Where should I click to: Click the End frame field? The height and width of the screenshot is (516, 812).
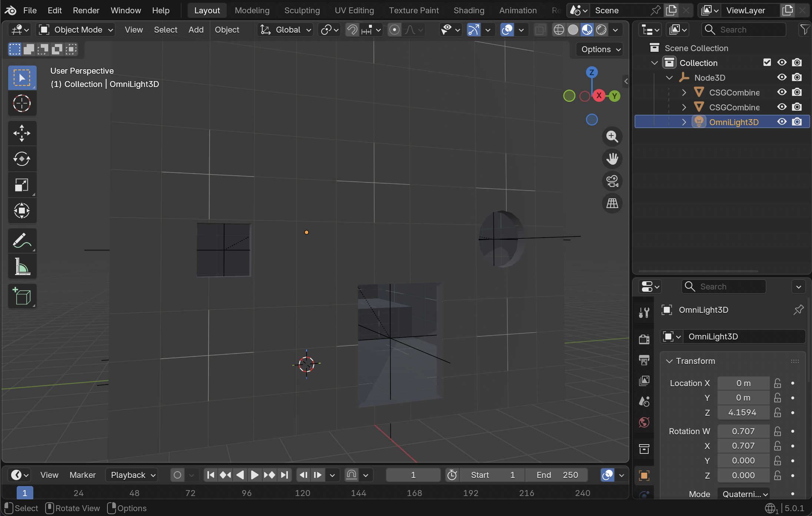(x=557, y=475)
